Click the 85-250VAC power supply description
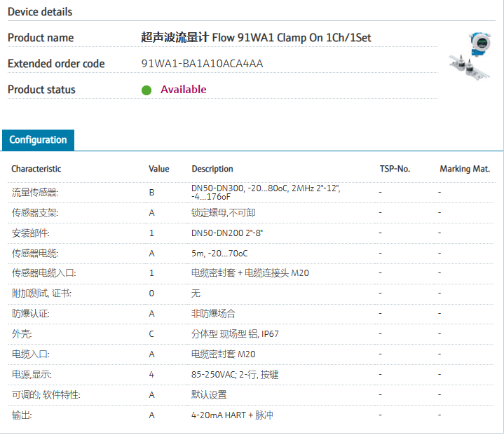This screenshot has height=435, width=504. (235, 375)
